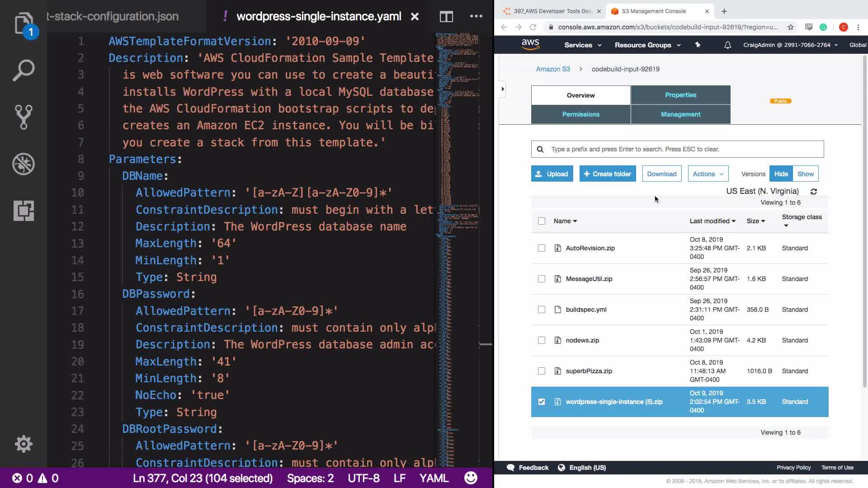
Task: Switch to the Properties tab
Action: point(680,95)
